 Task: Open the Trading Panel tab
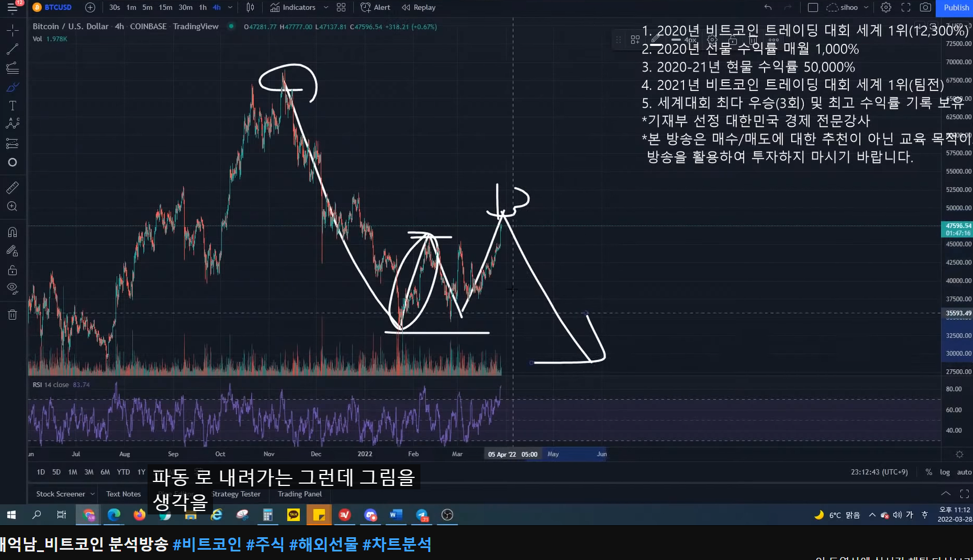click(x=300, y=494)
